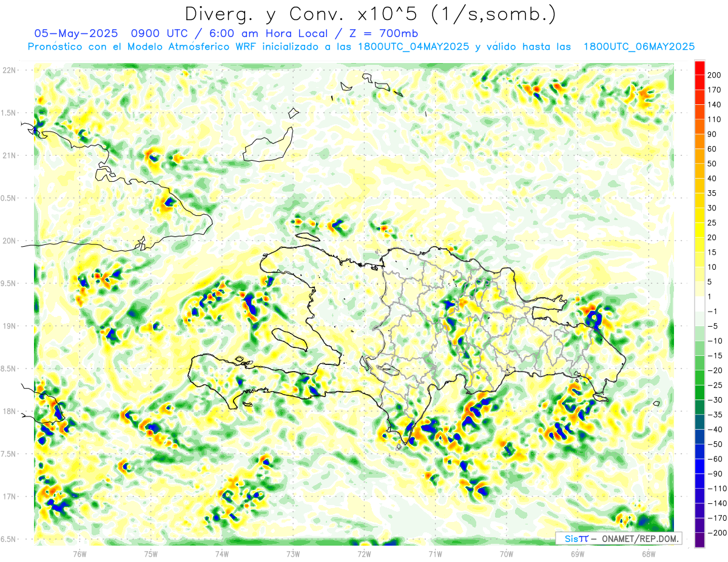Click the '73W' longitude label
Viewport: 728px width, 562px height.
pos(293,554)
